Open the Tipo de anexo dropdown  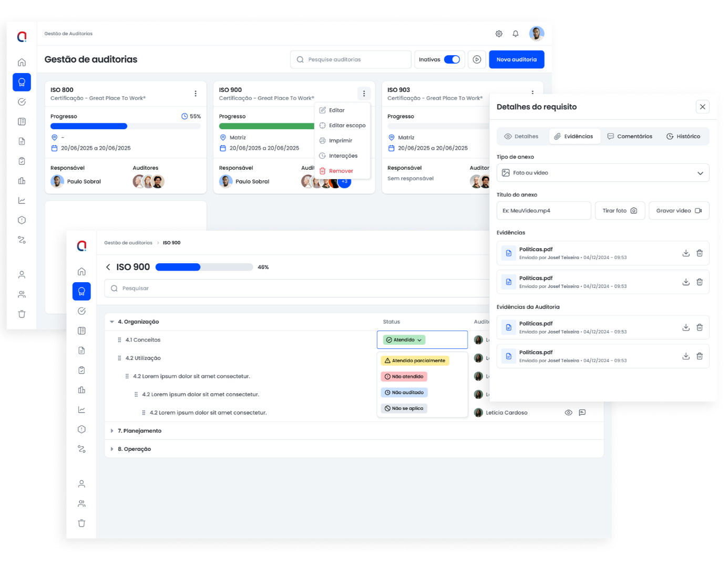(602, 173)
